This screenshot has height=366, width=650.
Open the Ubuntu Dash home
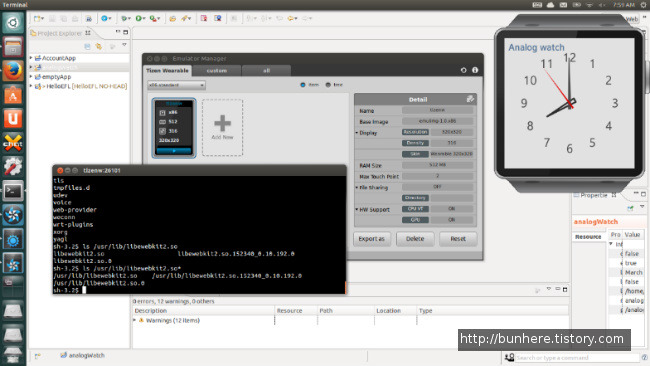pos(13,22)
